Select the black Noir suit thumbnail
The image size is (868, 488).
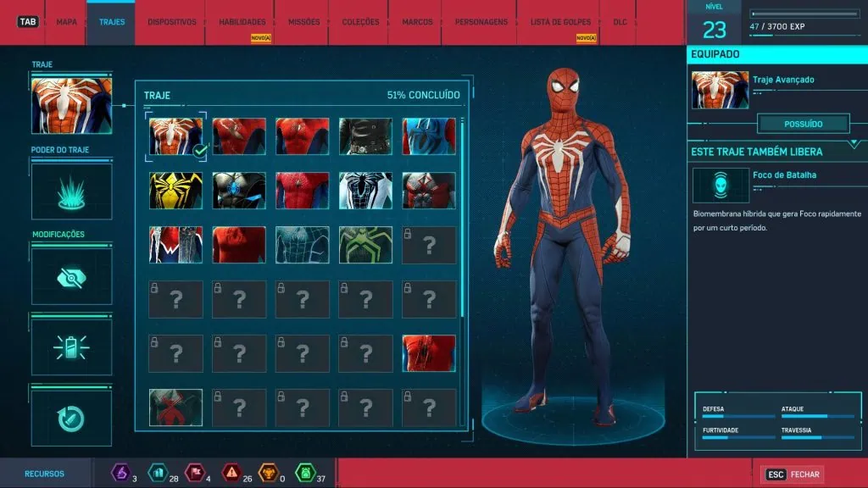(365, 136)
